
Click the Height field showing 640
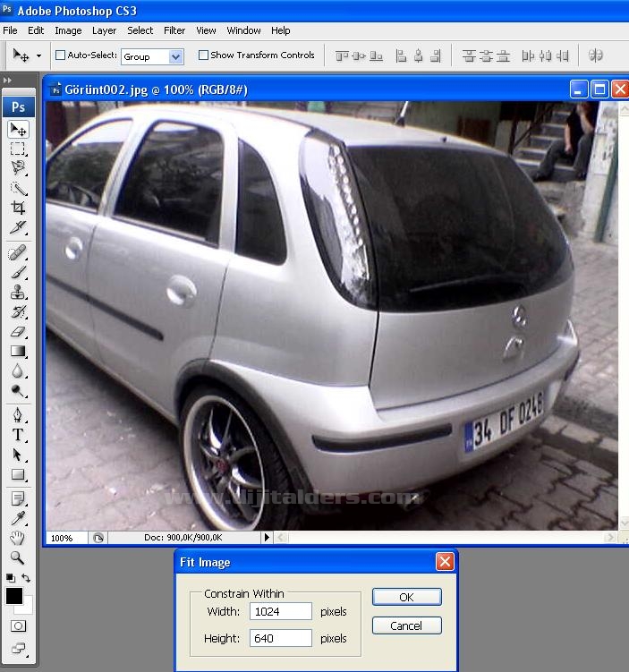tap(281, 638)
